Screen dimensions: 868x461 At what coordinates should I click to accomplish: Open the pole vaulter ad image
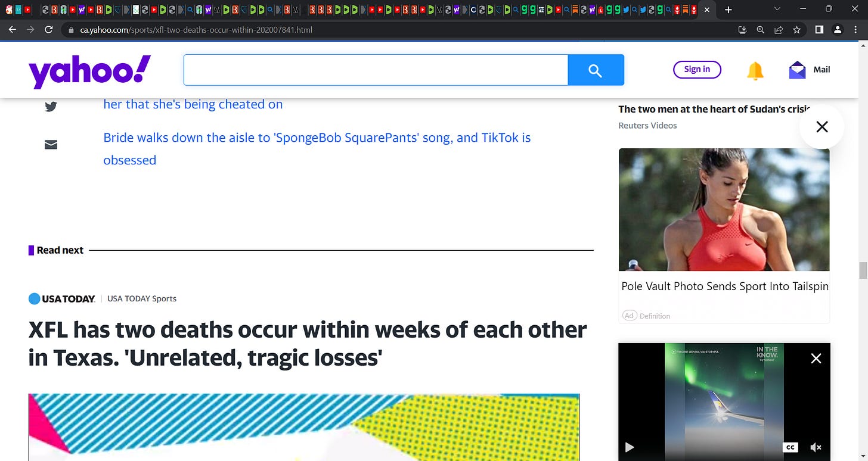point(724,210)
